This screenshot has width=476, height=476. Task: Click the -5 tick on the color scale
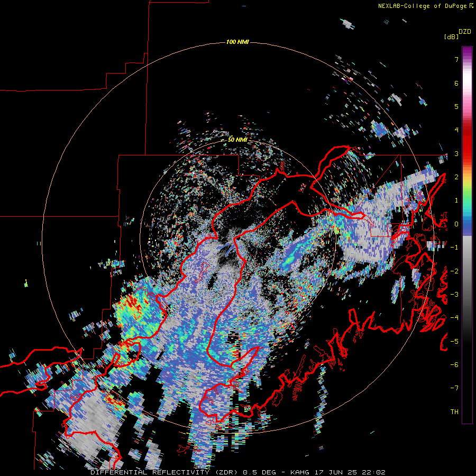click(454, 342)
